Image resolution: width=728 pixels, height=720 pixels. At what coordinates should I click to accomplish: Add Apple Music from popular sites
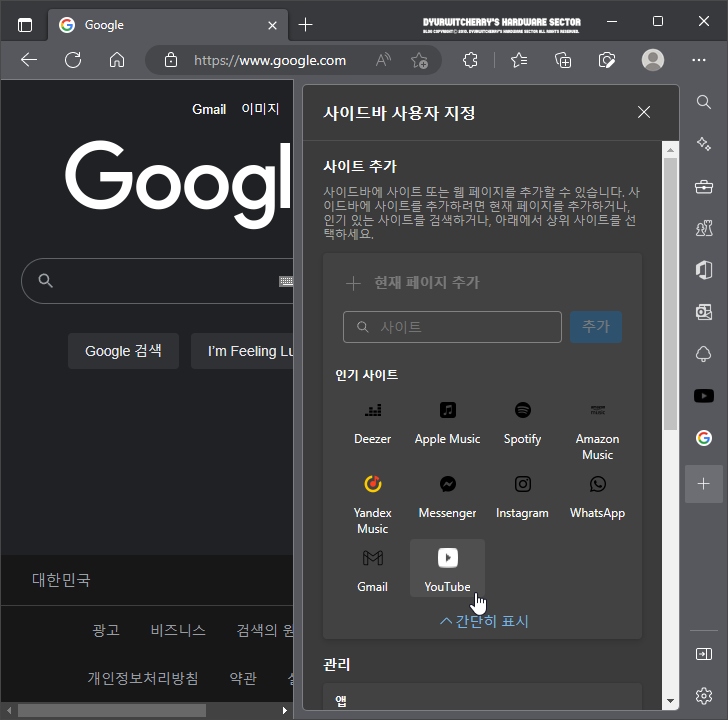(448, 424)
